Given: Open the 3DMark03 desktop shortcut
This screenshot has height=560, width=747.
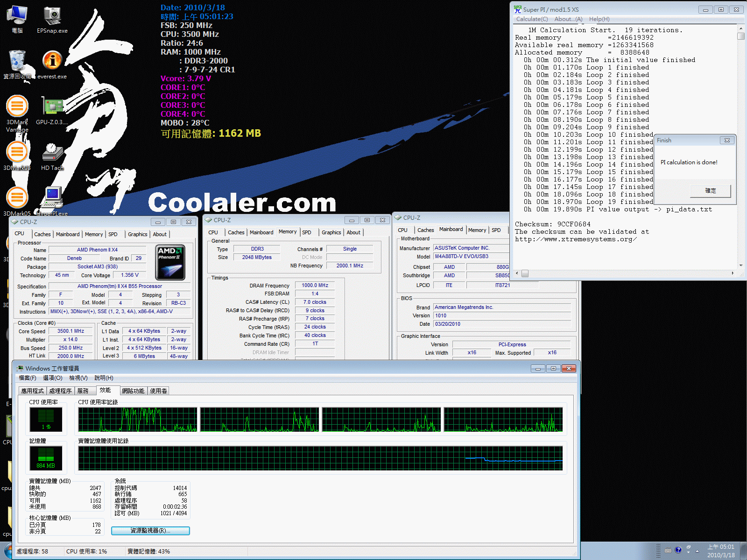Looking at the screenshot, I should (x=17, y=156).
